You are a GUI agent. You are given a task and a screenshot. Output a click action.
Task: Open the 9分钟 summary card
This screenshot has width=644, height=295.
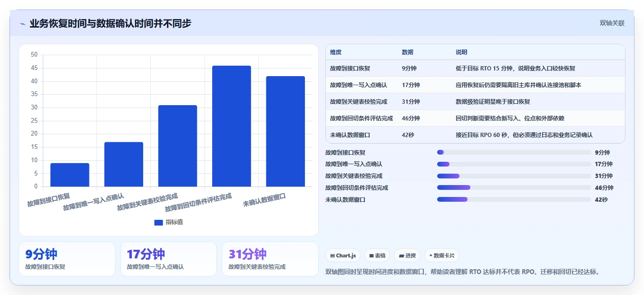[67, 259]
